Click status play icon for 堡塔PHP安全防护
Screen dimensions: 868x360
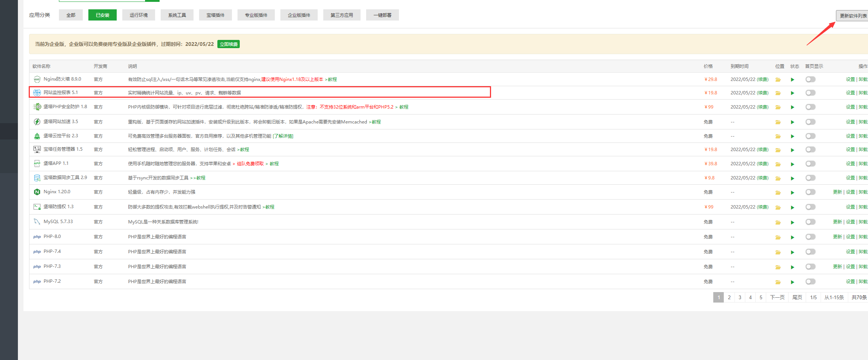pyautogui.click(x=793, y=107)
